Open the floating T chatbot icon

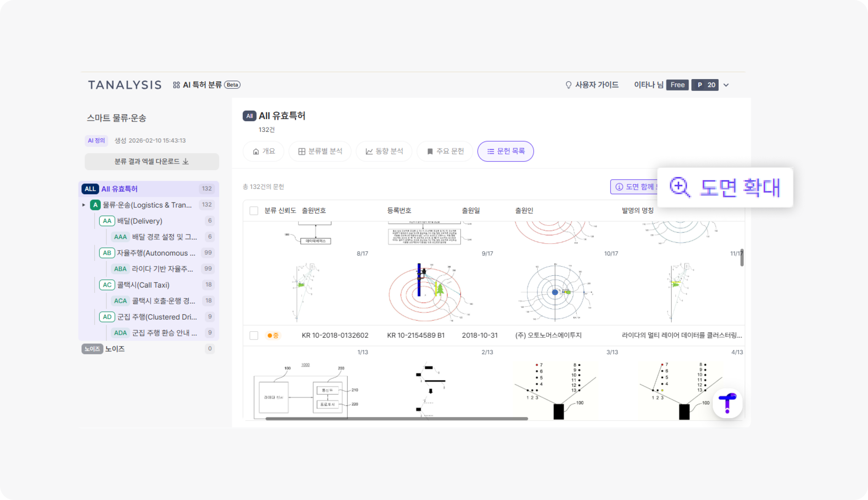(x=727, y=404)
